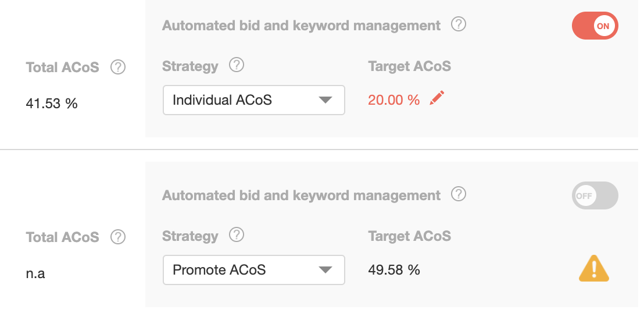This screenshot has width=644, height=313.
Task: Click Total ACoS help icon above n.a
Action: click(118, 237)
